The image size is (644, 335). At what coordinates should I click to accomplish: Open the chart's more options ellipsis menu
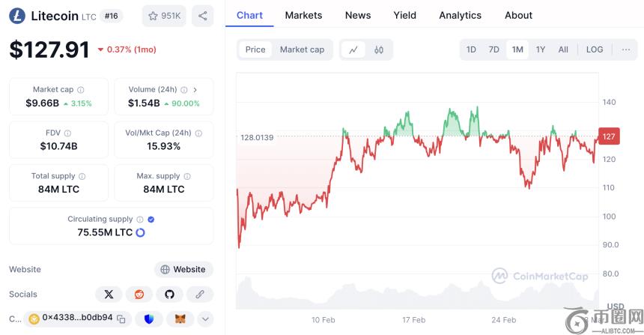click(x=625, y=49)
